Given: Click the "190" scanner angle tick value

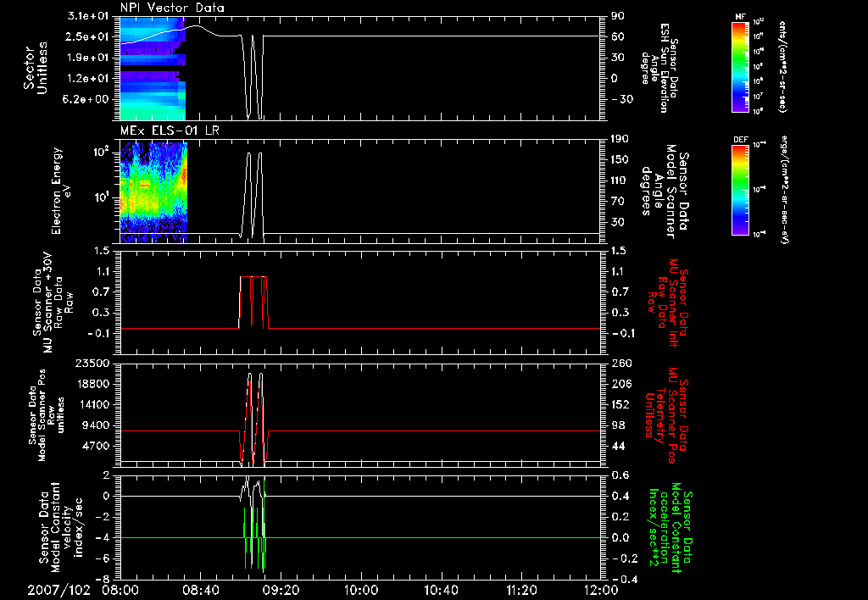Looking at the screenshot, I should point(620,139).
